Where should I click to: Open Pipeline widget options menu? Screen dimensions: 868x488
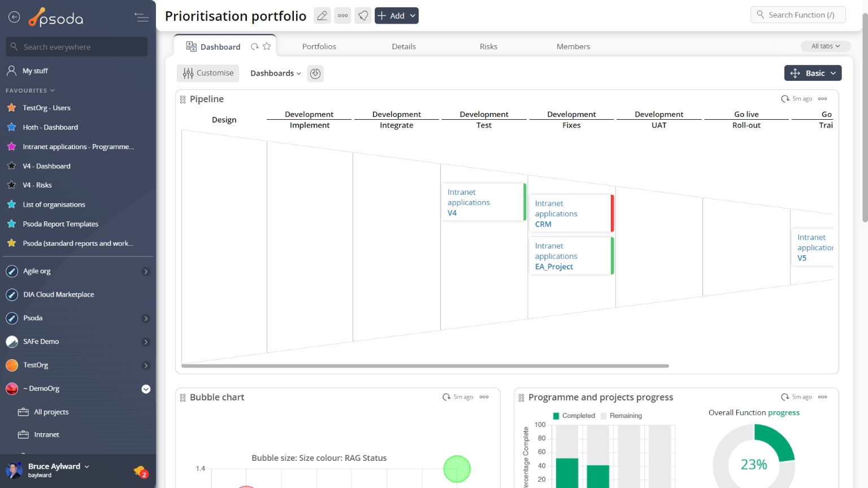click(823, 99)
